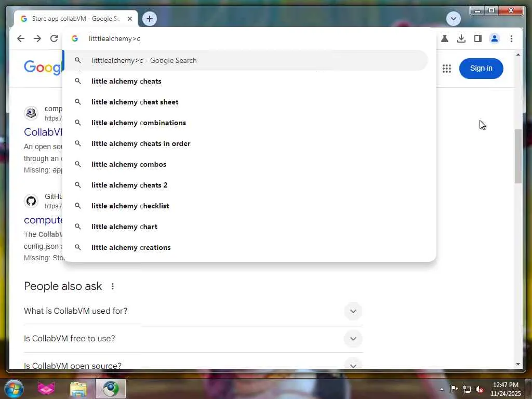This screenshot has width=532, height=399.
Task: Open a new tab with the plus button
Action: point(150,19)
